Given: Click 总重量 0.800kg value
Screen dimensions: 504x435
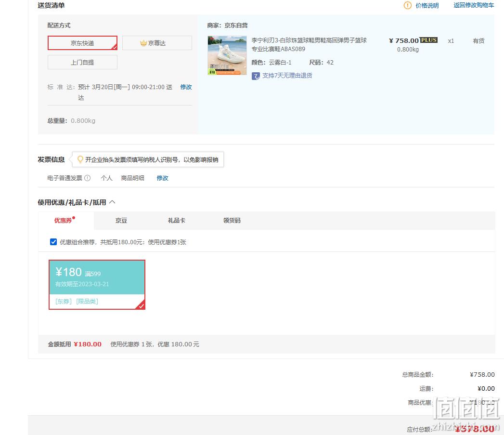Looking at the screenshot, I should click(83, 120).
